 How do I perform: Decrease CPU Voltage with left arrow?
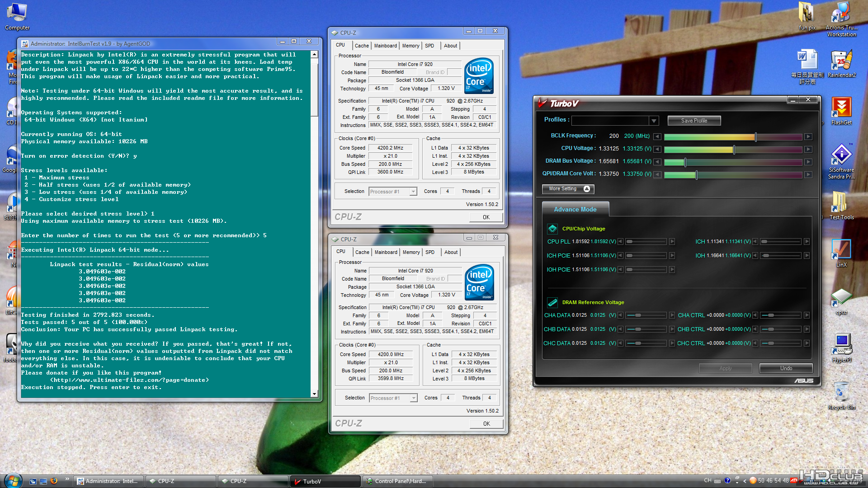tap(657, 149)
